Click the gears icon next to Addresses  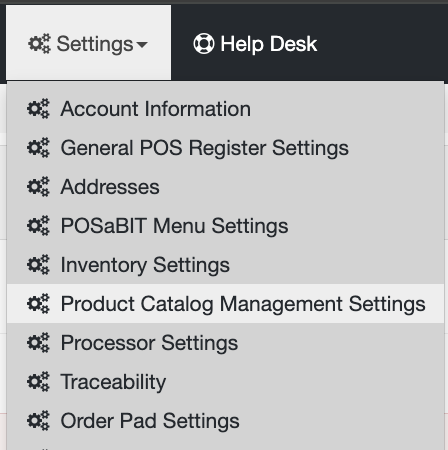coord(38,187)
